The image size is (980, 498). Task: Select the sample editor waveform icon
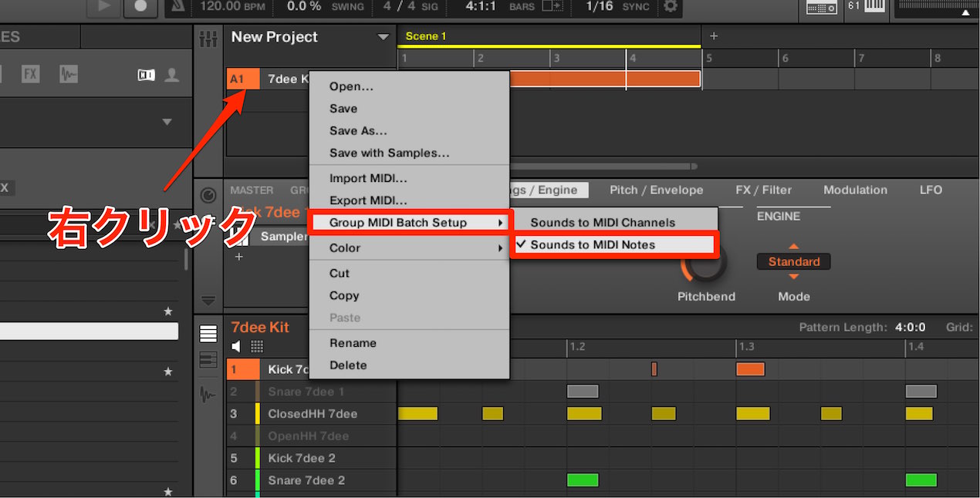[x=208, y=395]
